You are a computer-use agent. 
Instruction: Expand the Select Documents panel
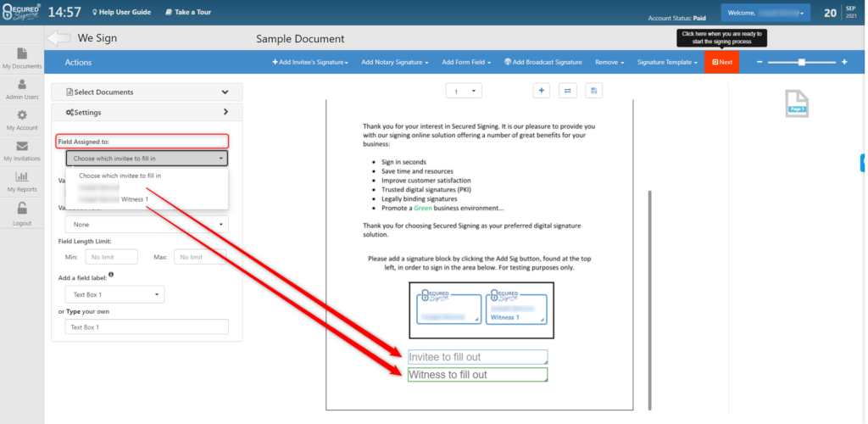147,92
